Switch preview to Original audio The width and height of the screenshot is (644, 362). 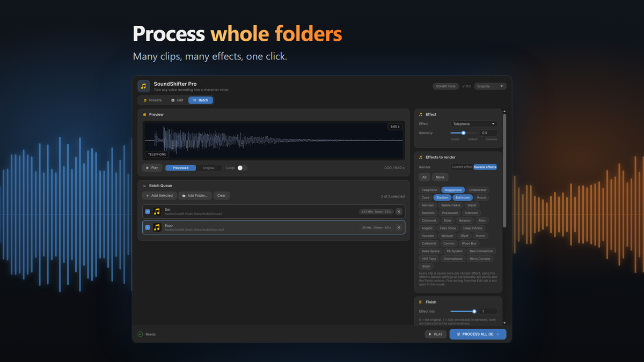[x=209, y=168]
